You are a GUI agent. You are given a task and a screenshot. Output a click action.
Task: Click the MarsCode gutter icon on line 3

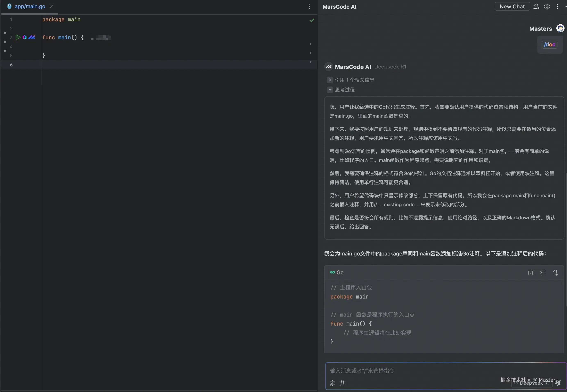[x=32, y=37]
